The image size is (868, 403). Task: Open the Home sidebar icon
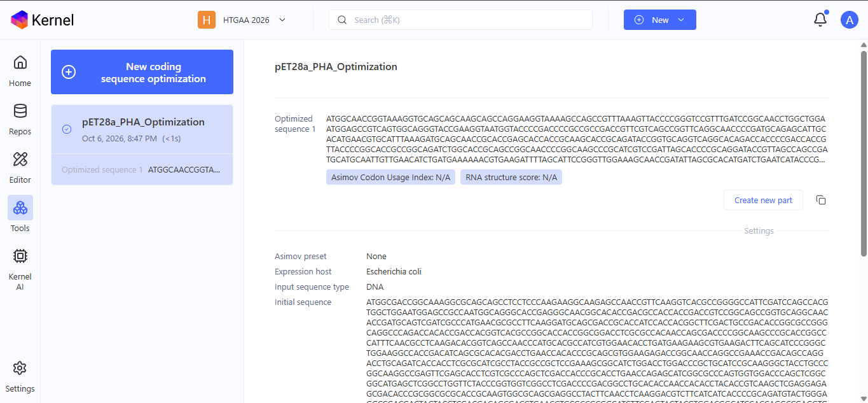20,62
